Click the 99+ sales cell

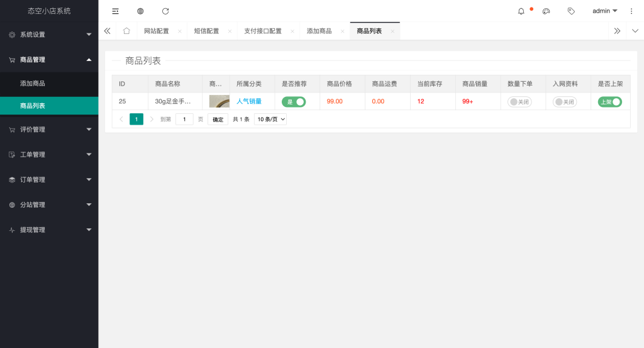tap(478, 101)
